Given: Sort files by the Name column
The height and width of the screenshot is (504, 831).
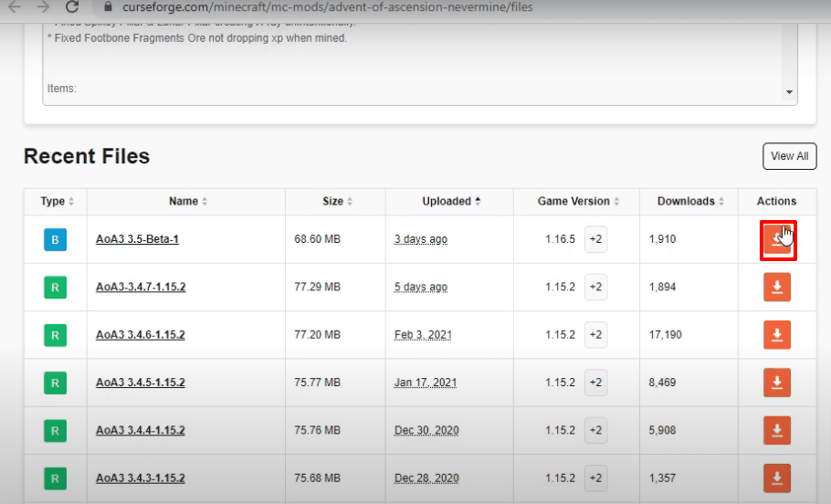Looking at the screenshot, I should [x=188, y=202].
